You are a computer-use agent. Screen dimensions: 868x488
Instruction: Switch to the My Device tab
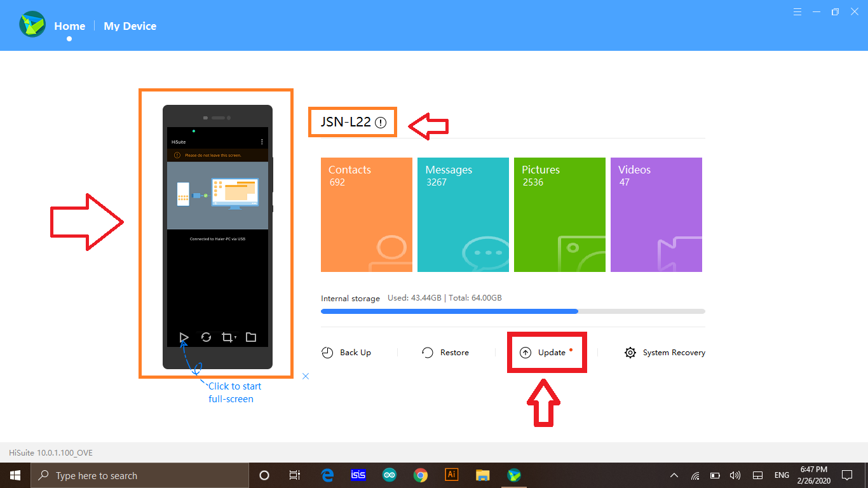(x=130, y=26)
